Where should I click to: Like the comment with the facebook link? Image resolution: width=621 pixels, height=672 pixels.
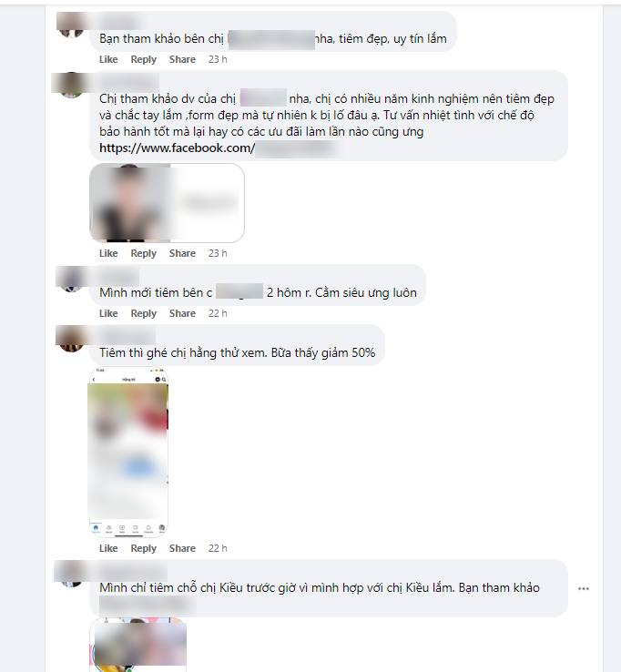click(x=108, y=253)
